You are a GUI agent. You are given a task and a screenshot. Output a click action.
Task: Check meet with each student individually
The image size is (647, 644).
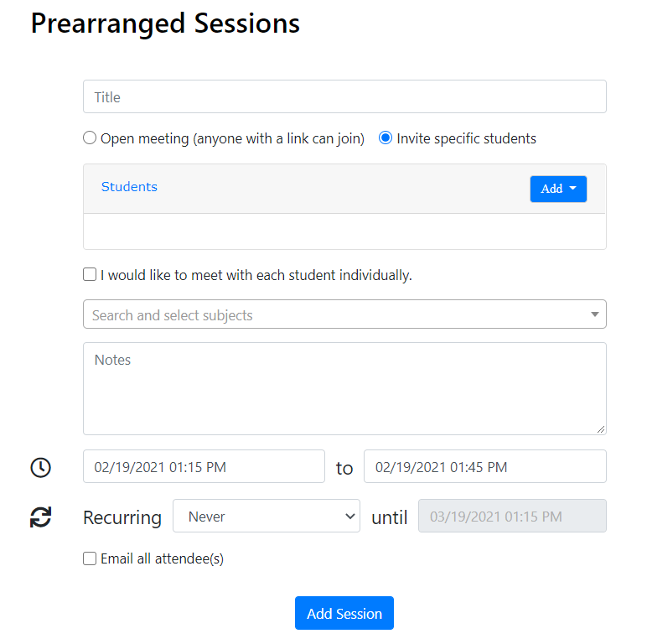[90, 274]
